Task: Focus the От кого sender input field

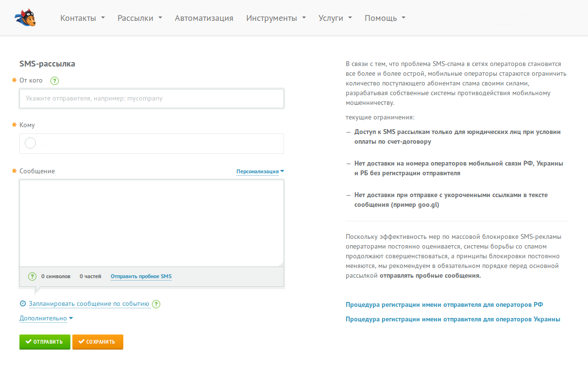Action: click(x=151, y=99)
